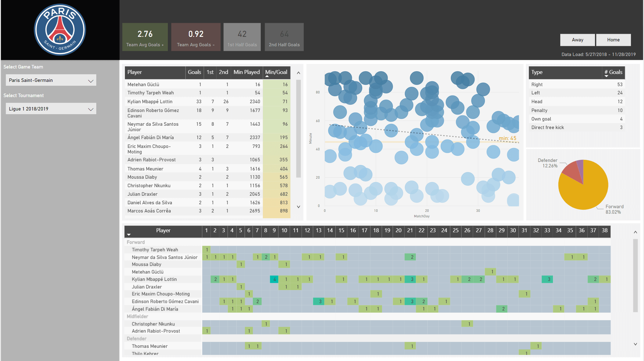This screenshot has height=361, width=644.
Task: Select Marcos Aoás Corrêa in stats table
Action: 207,211
